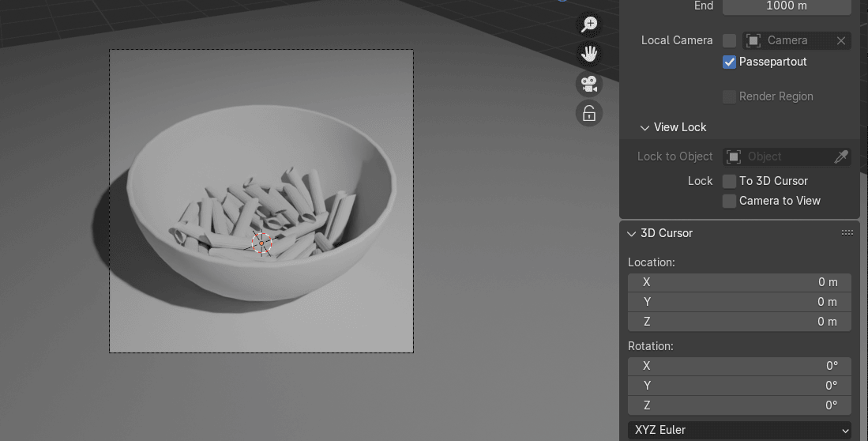Enable Lock Camera to View checkbox
This screenshot has height=441, width=868.
click(x=730, y=201)
